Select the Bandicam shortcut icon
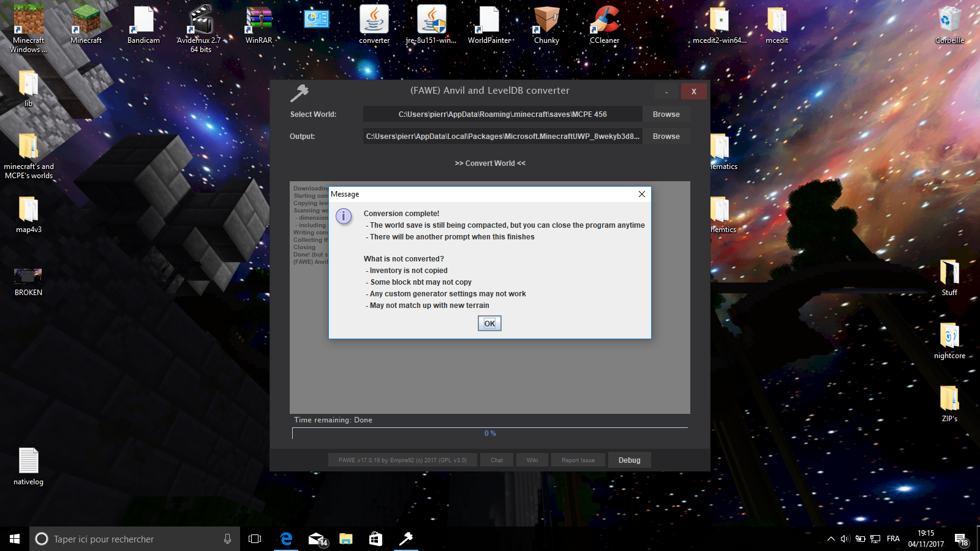The height and width of the screenshot is (551, 980). [x=143, y=25]
